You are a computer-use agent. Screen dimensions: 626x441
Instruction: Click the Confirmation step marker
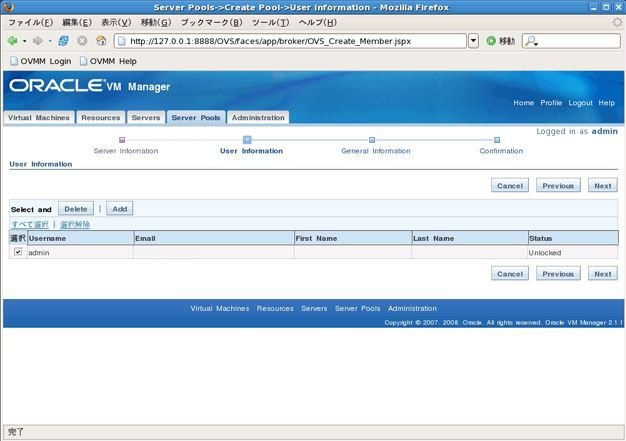point(497,140)
